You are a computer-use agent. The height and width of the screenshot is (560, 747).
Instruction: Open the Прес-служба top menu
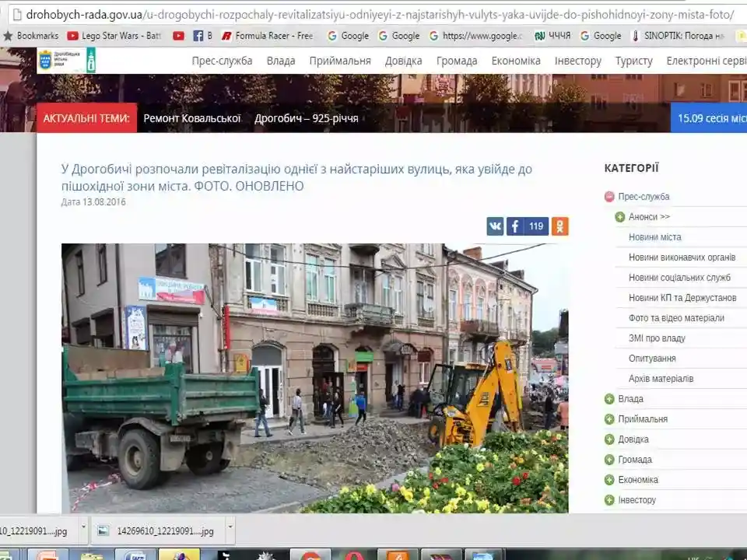click(222, 61)
